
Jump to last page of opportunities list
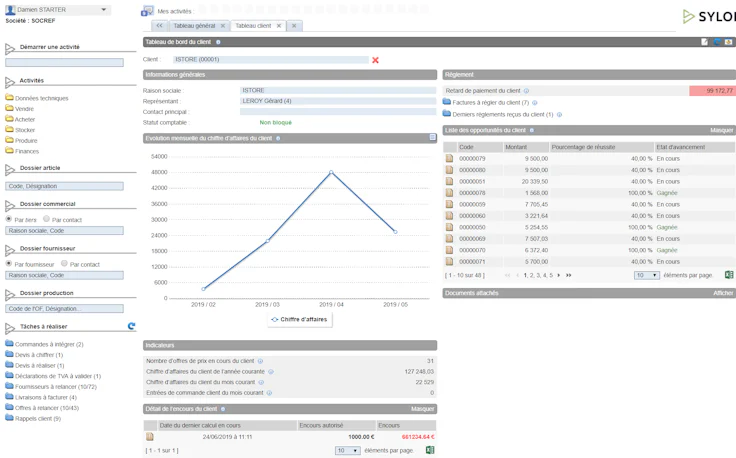point(568,275)
